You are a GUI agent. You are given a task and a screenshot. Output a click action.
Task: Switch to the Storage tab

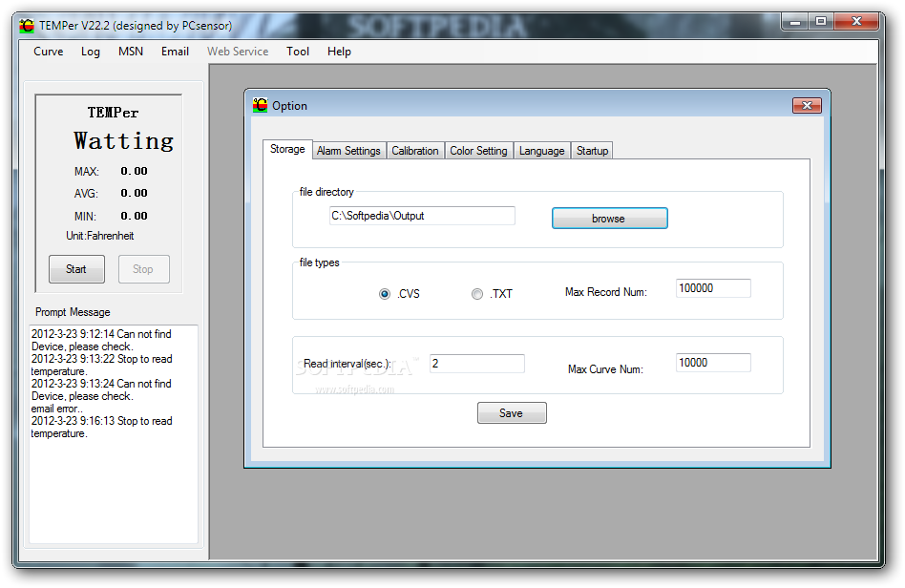287,149
